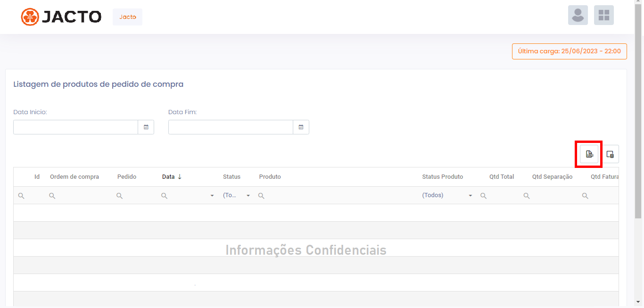Sort by Ordem de compra column
Image resolution: width=644 pixels, height=308 pixels.
coord(74,177)
